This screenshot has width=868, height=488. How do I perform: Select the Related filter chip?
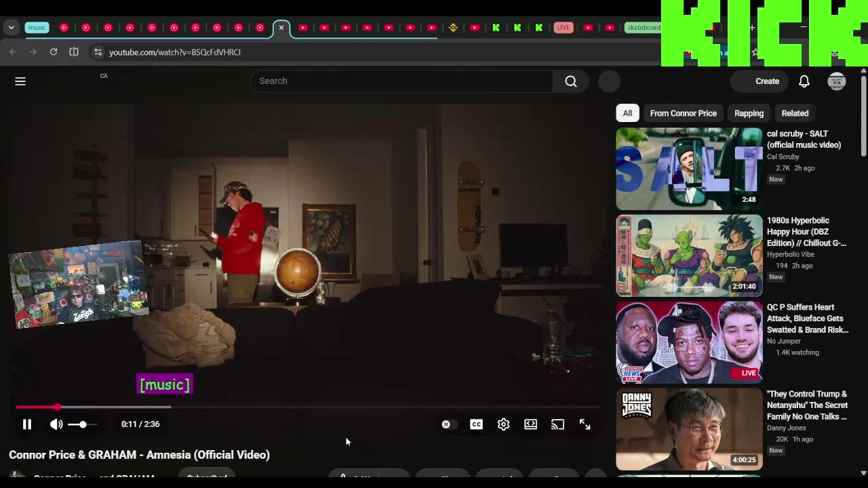tap(795, 113)
